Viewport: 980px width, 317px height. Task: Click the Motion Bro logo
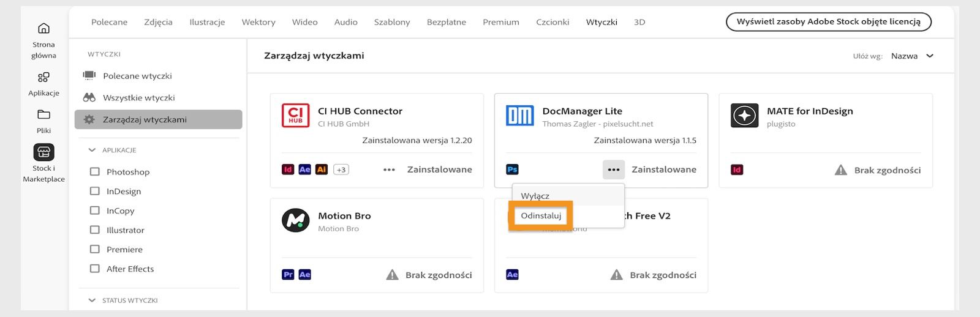pos(295,220)
